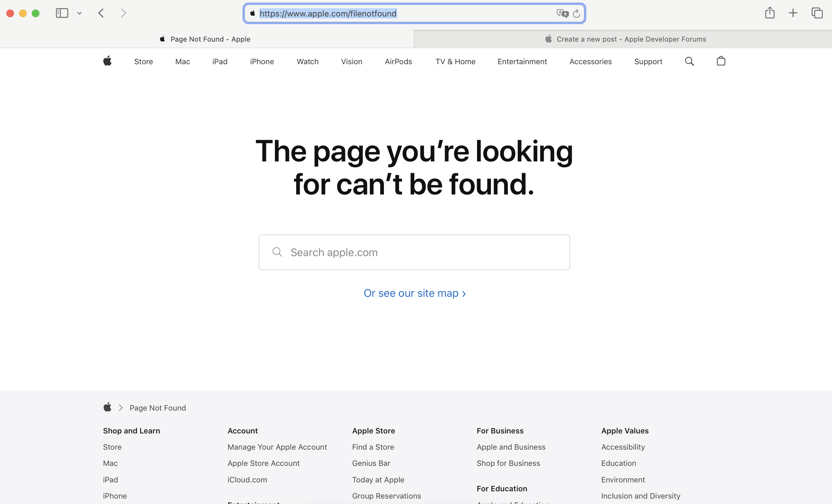This screenshot has width=832, height=504.
Task: Open the iCloud.com footer link
Action: 247,480
